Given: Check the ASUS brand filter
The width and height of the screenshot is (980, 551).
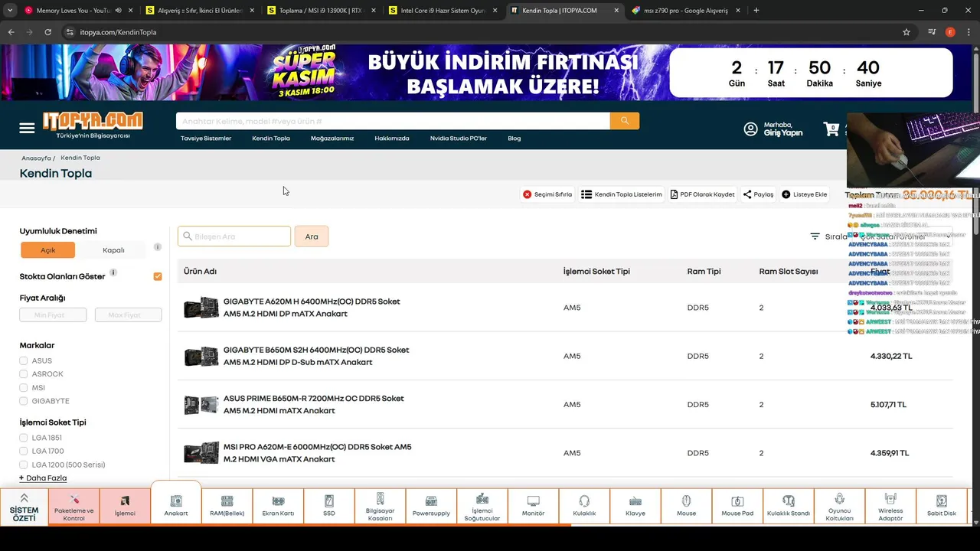Looking at the screenshot, I should (24, 360).
